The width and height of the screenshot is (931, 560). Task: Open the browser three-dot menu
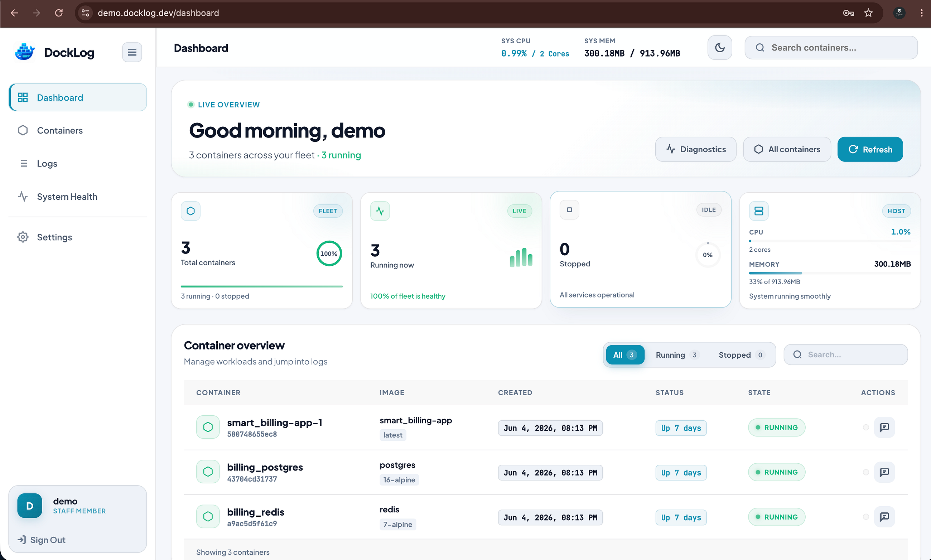point(921,13)
